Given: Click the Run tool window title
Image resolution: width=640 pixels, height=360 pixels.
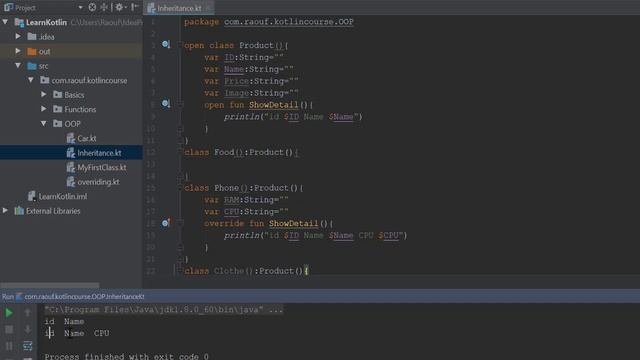Looking at the screenshot, I should [8, 297].
